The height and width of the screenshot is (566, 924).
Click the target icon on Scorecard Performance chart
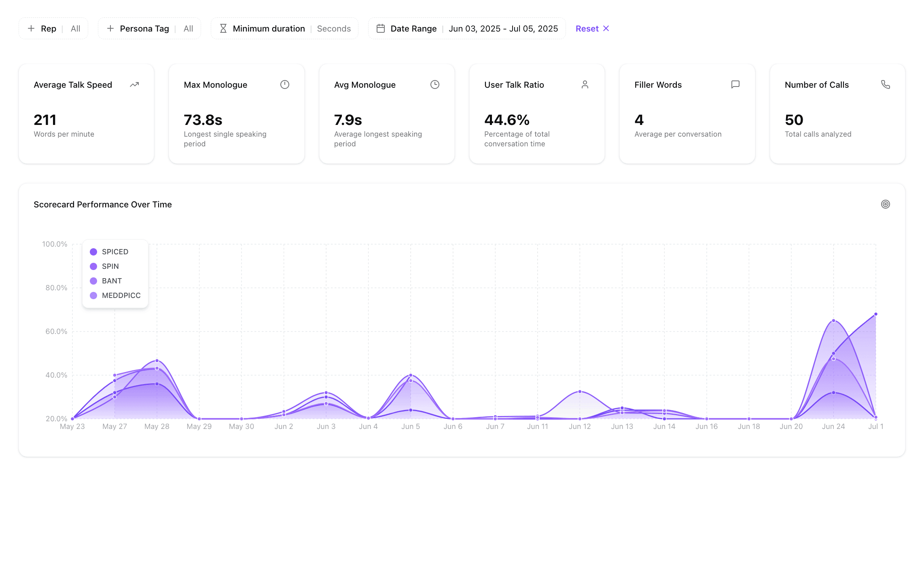(x=886, y=204)
